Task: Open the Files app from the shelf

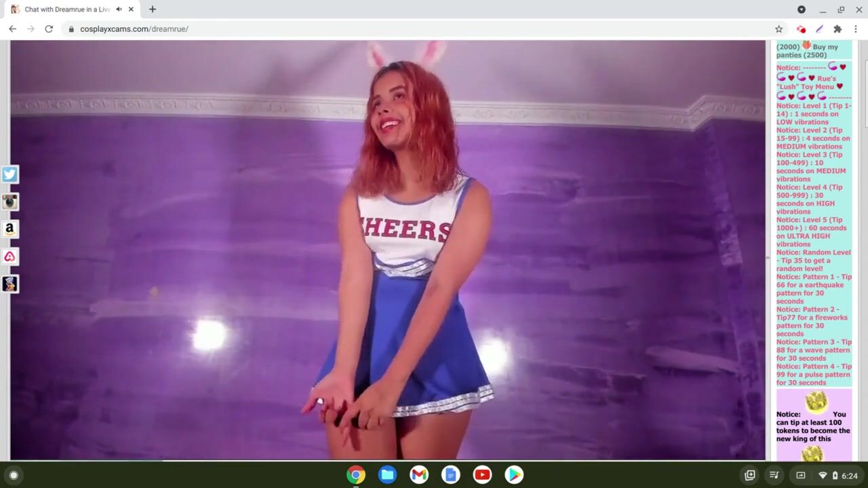Action: tap(387, 475)
